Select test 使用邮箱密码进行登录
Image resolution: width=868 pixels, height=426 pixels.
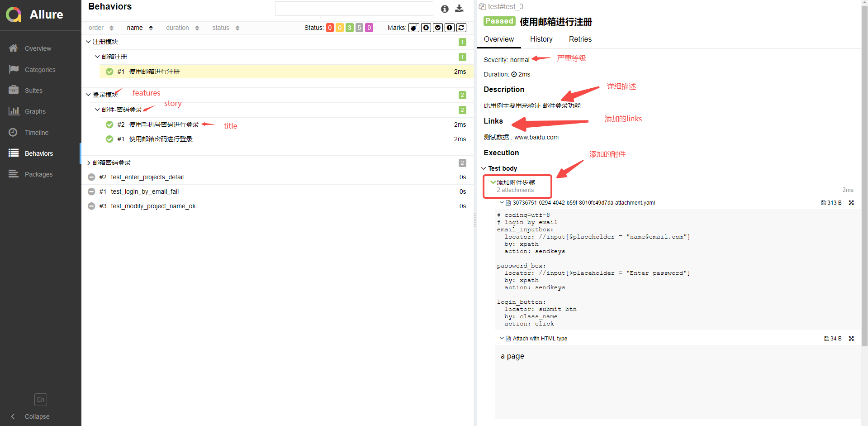(x=286, y=139)
